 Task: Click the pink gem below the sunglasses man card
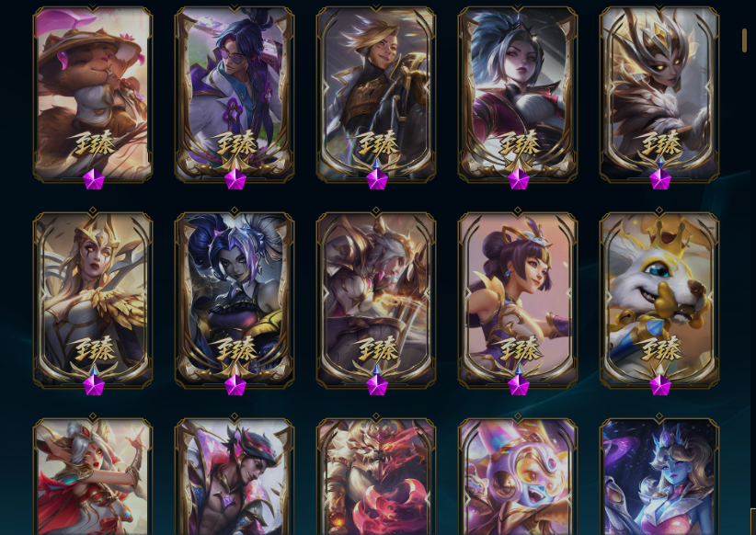[235, 179]
